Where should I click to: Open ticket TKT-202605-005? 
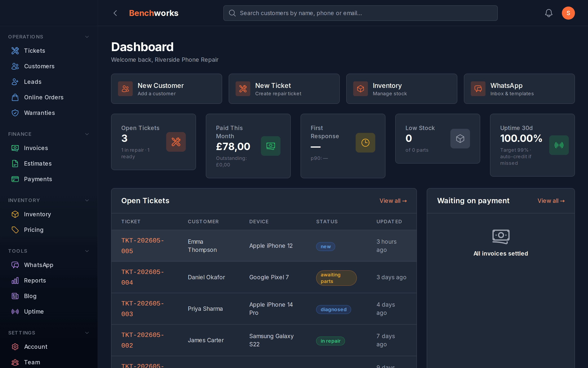pos(143,246)
